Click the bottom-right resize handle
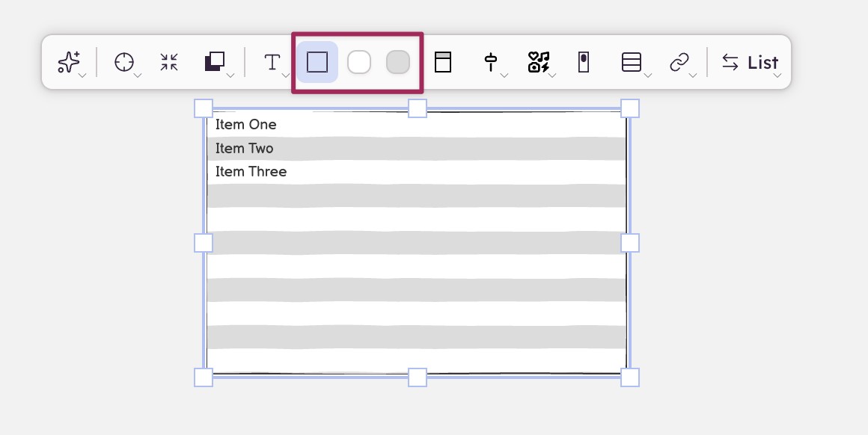Image resolution: width=868 pixels, height=435 pixels. pos(630,377)
